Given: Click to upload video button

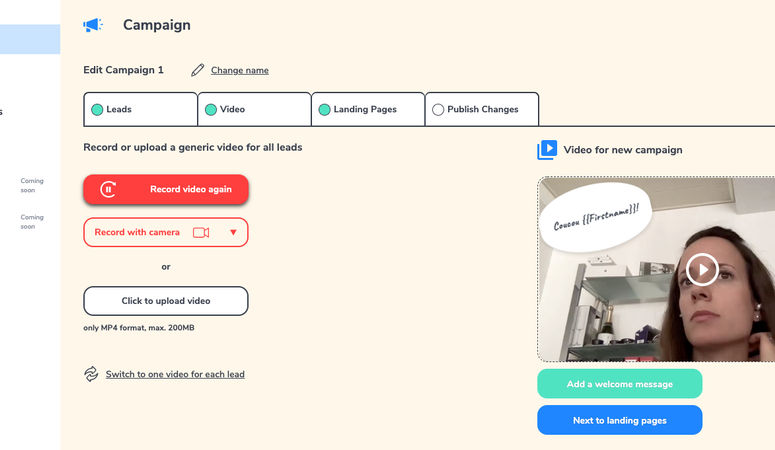Looking at the screenshot, I should (166, 301).
